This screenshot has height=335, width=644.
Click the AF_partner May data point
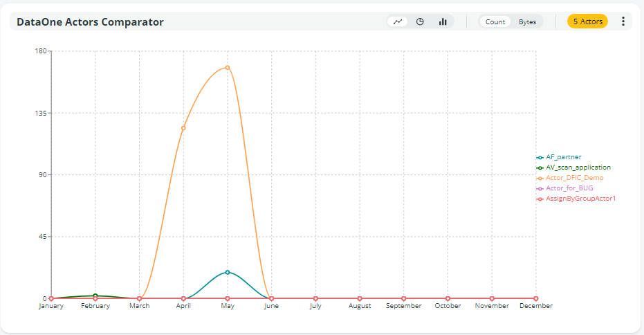pos(228,272)
